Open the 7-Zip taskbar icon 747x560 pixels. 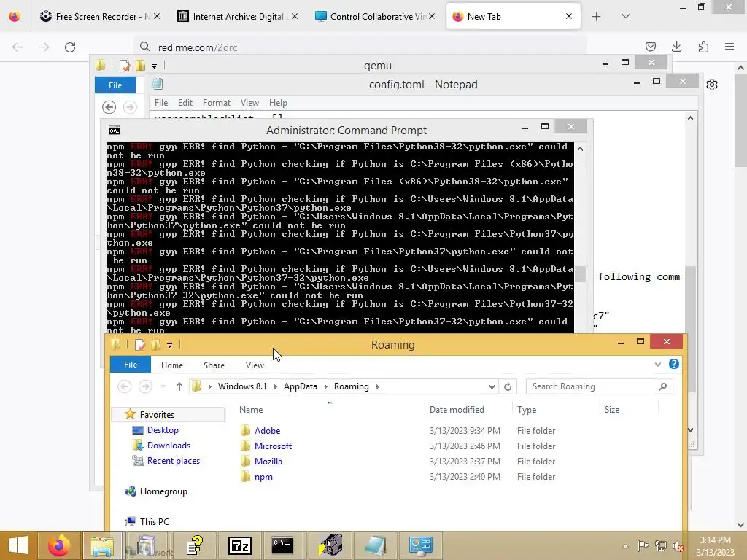point(239,545)
